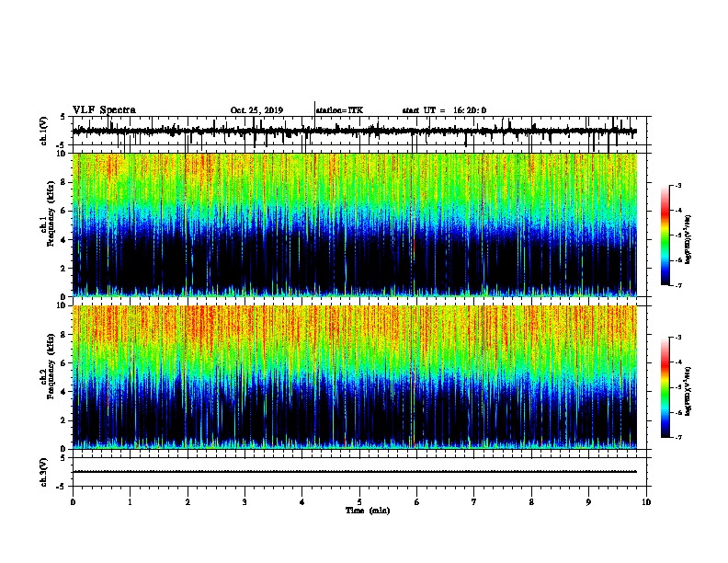Screen dimensions: 728x563
Task: Click the "ch.1(V)" waveform axis label
Action: click(x=44, y=131)
